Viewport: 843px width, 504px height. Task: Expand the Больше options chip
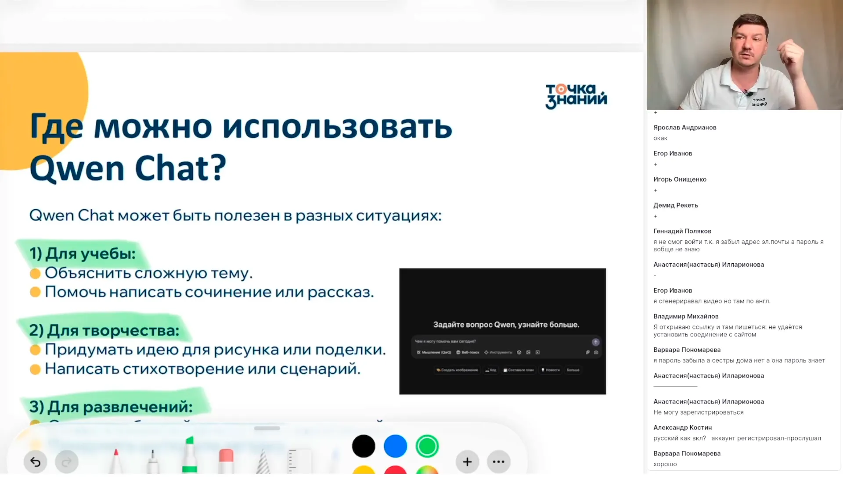573,370
